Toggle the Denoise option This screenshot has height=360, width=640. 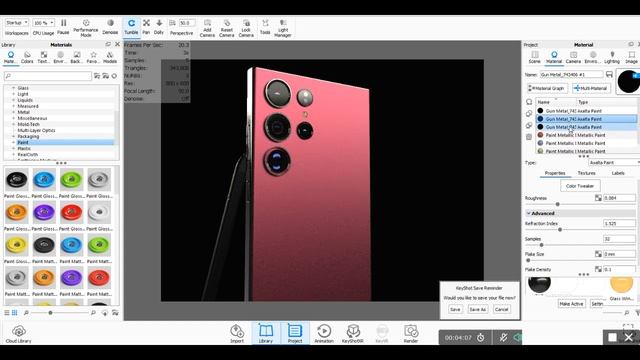tap(110, 27)
